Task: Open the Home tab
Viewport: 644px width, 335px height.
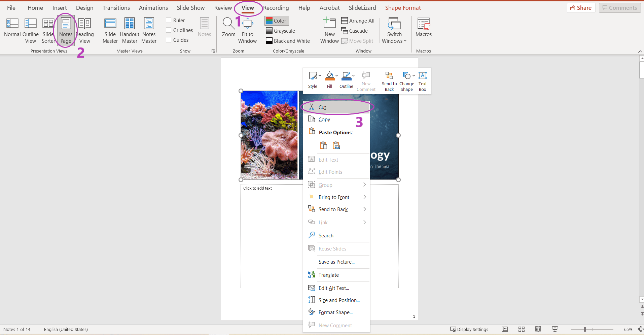Action: tap(35, 8)
